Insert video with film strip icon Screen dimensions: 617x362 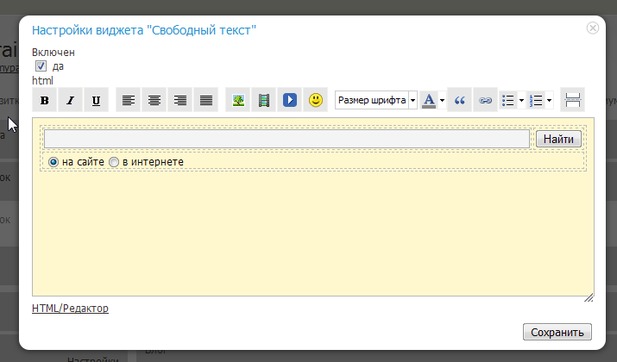(x=264, y=100)
